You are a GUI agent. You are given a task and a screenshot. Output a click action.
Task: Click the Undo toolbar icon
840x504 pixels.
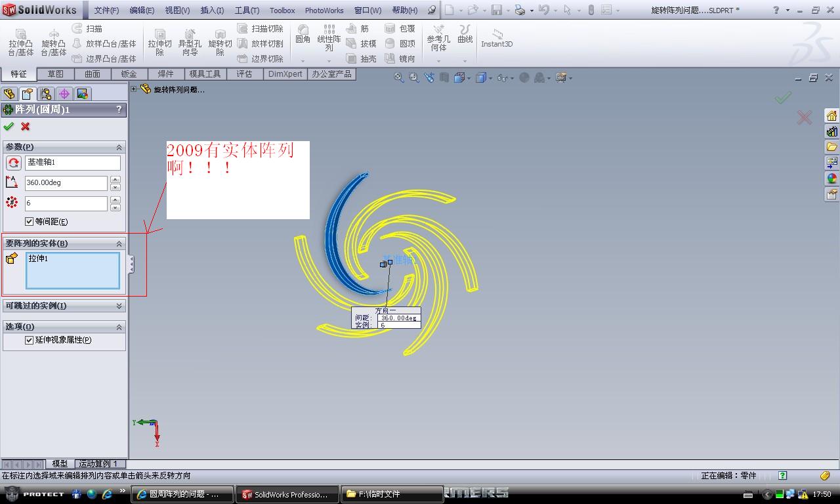point(543,10)
